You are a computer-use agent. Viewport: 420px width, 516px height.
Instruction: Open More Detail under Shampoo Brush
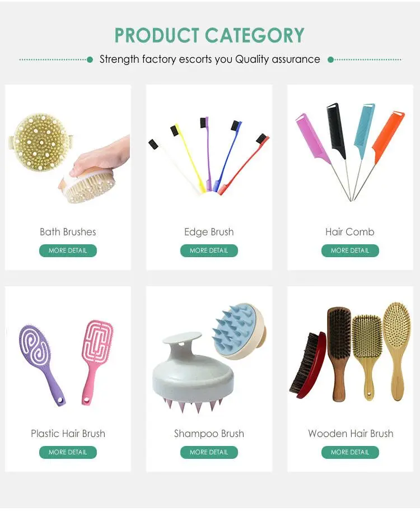(x=209, y=452)
